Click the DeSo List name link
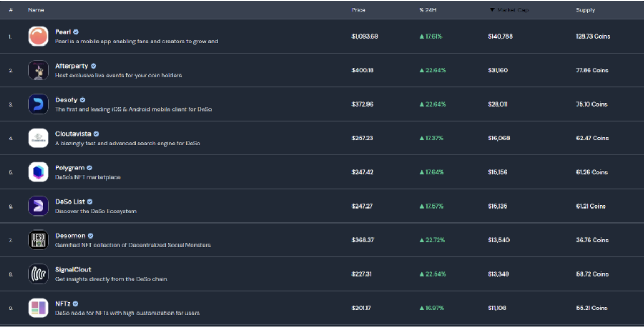The width and height of the screenshot is (644, 327). pyautogui.click(x=70, y=202)
